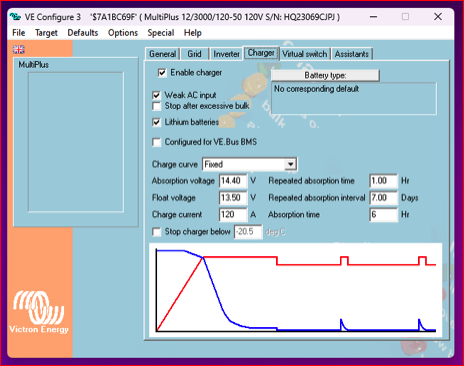Enable Stop after excessive bulk
The width and height of the screenshot is (464, 366).
(x=156, y=106)
